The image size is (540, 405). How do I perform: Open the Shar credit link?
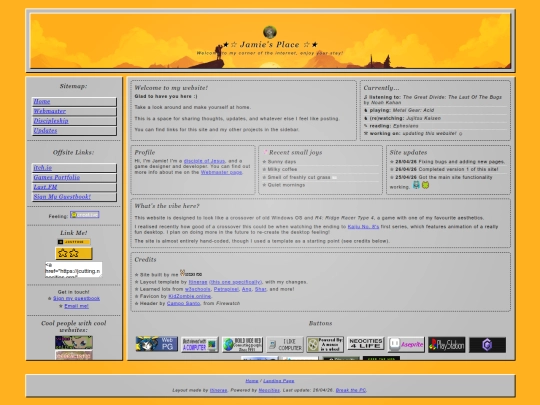pos(261,289)
